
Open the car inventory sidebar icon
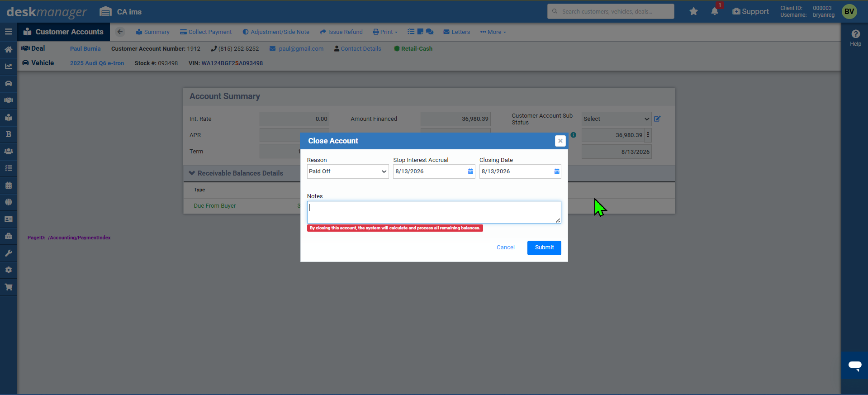pos(8,83)
